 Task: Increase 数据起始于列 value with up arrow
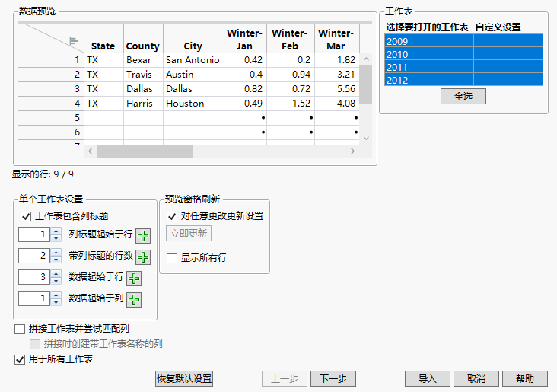[x=56, y=295]
